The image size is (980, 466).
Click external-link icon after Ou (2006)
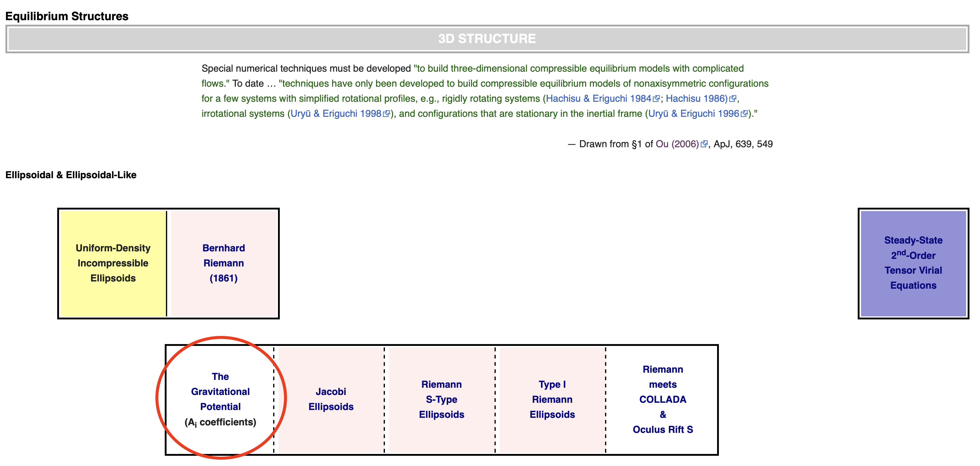coord(704,144)
